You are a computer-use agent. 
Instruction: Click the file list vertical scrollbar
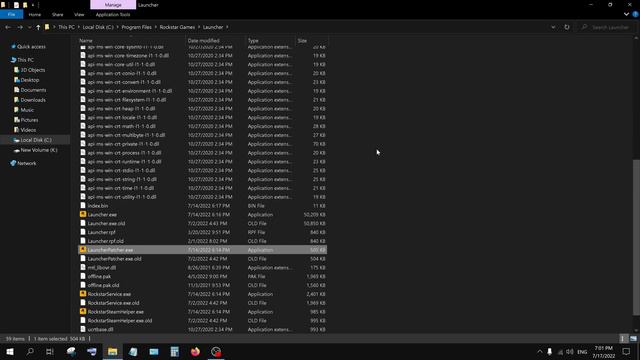(x=636, y=237)
